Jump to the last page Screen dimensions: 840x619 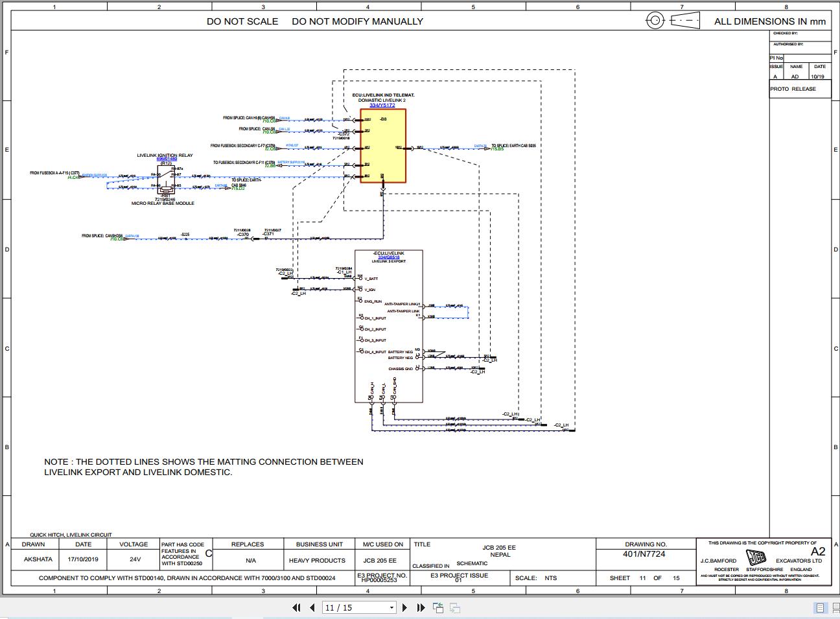tap(421, 607)
